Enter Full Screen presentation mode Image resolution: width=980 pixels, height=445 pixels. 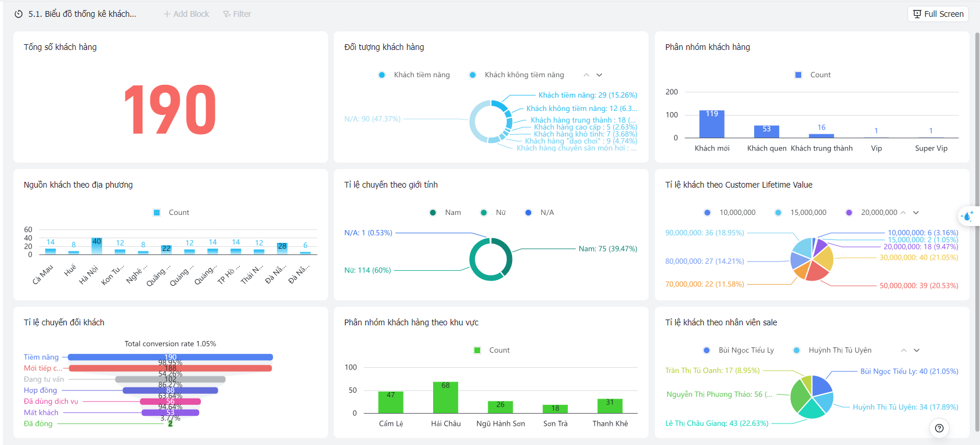(x=938, y=14)
